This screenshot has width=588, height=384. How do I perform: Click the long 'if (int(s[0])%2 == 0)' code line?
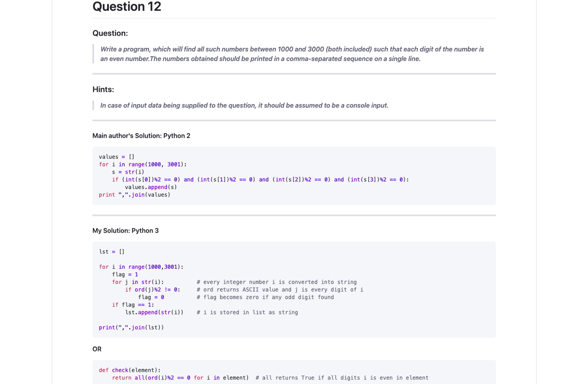click(260, 179)
